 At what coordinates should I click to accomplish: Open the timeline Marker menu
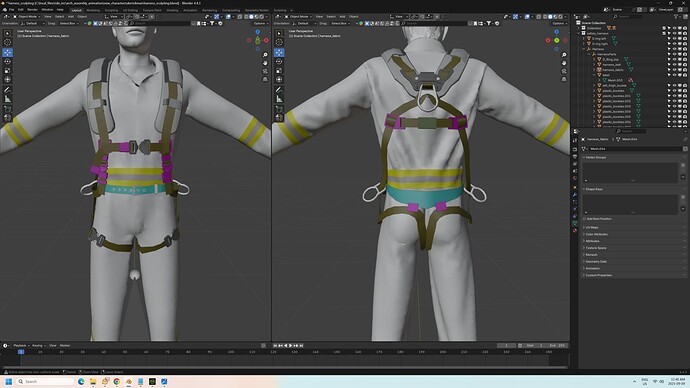point(65,345)
